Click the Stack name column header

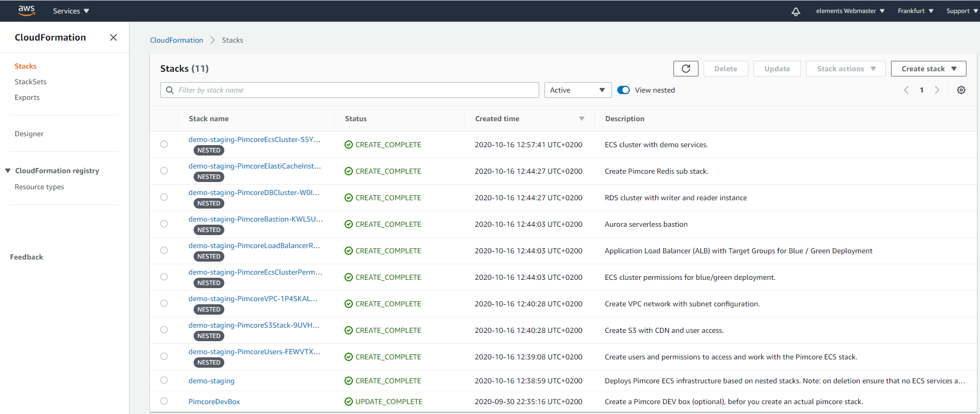tap(209, 119)
